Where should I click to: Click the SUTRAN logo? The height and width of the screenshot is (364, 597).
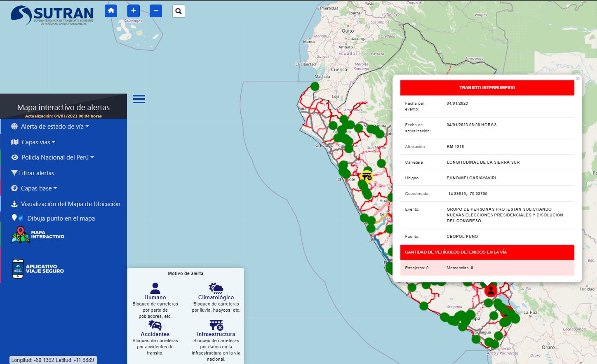click(52, 16)
